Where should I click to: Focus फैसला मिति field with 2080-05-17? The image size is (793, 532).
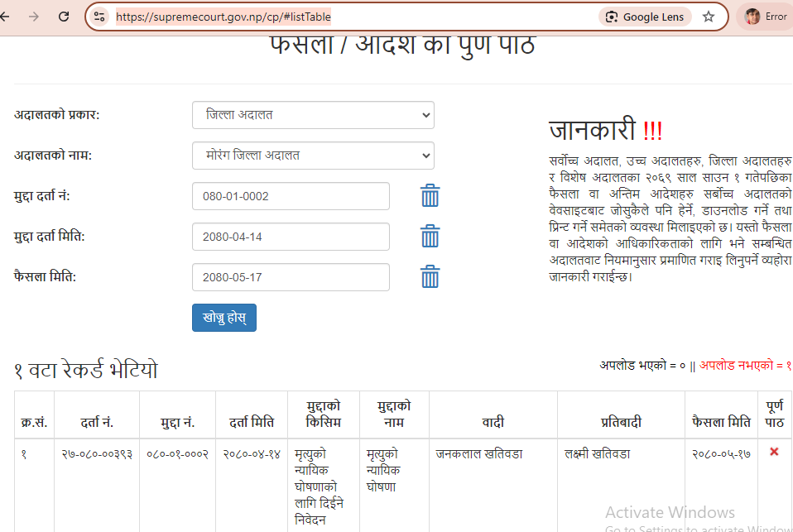point(291,276)
